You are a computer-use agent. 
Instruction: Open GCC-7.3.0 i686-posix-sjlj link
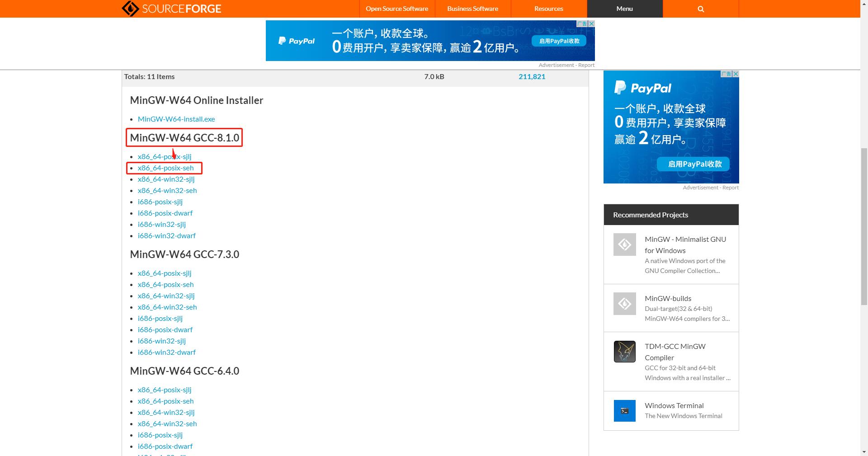tap(160, 318)
